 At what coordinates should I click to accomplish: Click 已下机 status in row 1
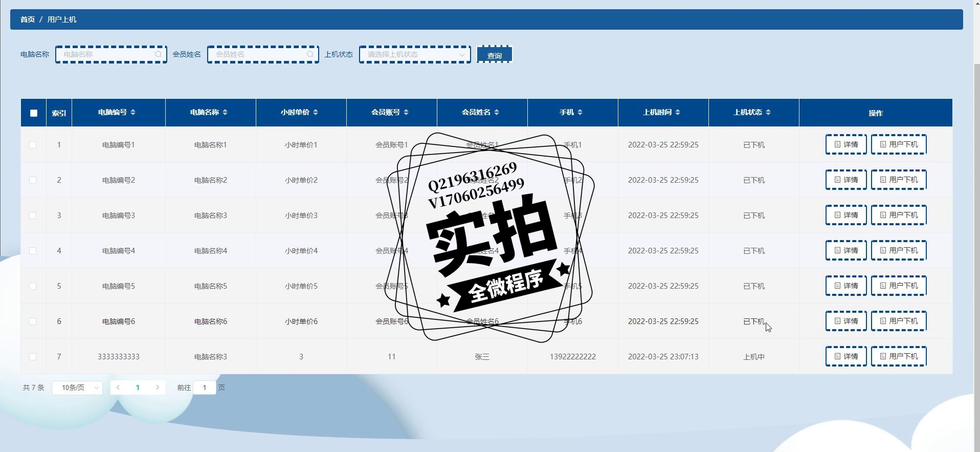(x=754, y=145)
